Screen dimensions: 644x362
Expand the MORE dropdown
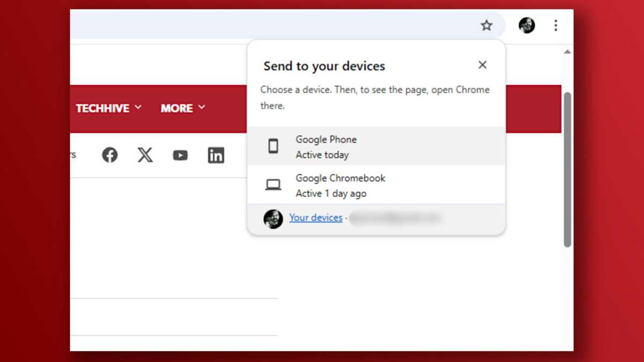point(202,107)
